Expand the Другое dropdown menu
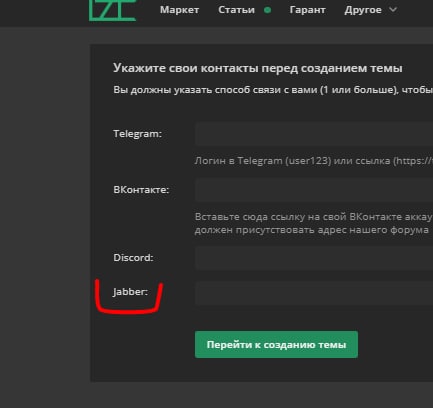Viewport: 433px width, 408px height. pos(371,10)
